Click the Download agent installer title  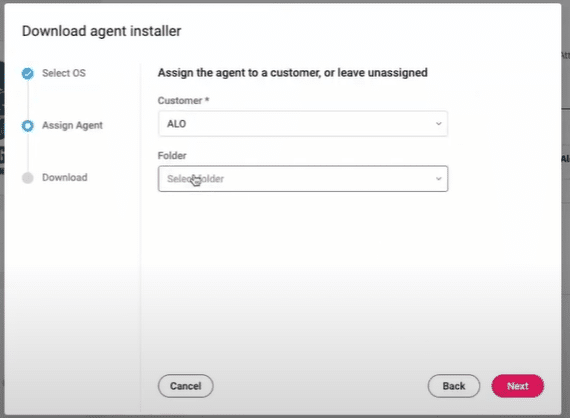pyautogui.click(x=101, y=31)
